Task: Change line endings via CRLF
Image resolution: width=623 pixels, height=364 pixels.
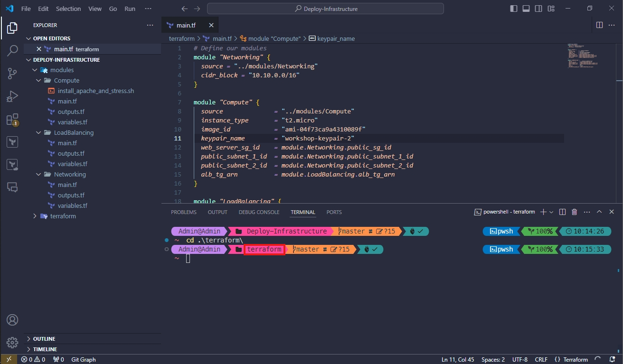Action: [x=541, y=359]
